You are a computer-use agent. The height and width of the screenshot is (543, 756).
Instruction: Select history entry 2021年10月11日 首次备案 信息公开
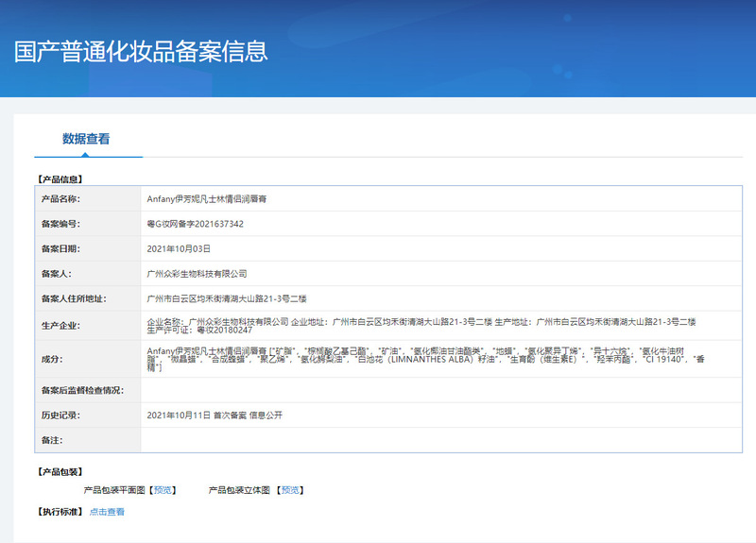pos(215,416)
